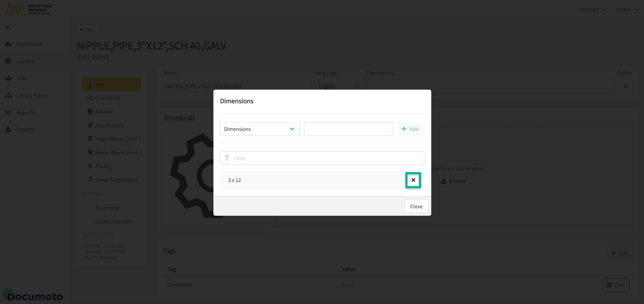Click the User group icon
The image size is (644, 304).
pos(9,78)
